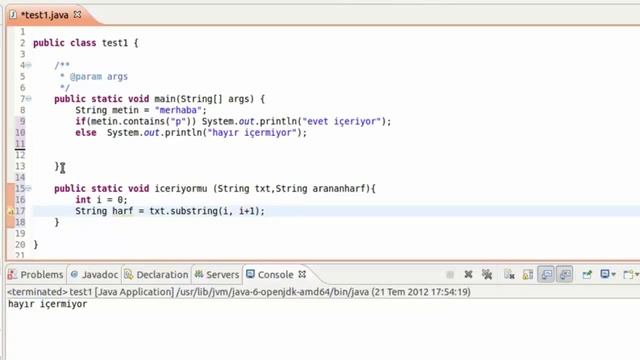Switch to the Declaration tab
The image size is (640, 360).
[157, 275]
